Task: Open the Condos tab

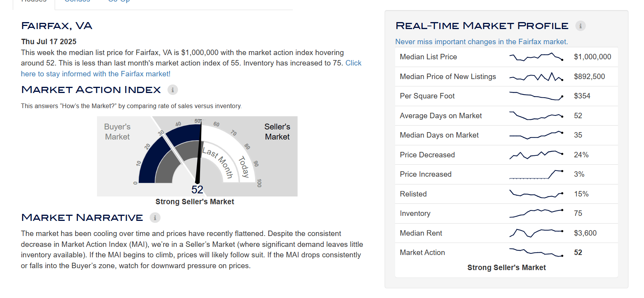Action: tap(77, 1)
